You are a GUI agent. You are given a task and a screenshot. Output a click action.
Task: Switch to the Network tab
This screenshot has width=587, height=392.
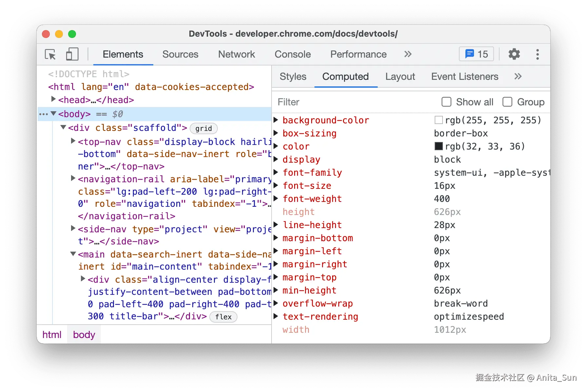tap(237, 54)
